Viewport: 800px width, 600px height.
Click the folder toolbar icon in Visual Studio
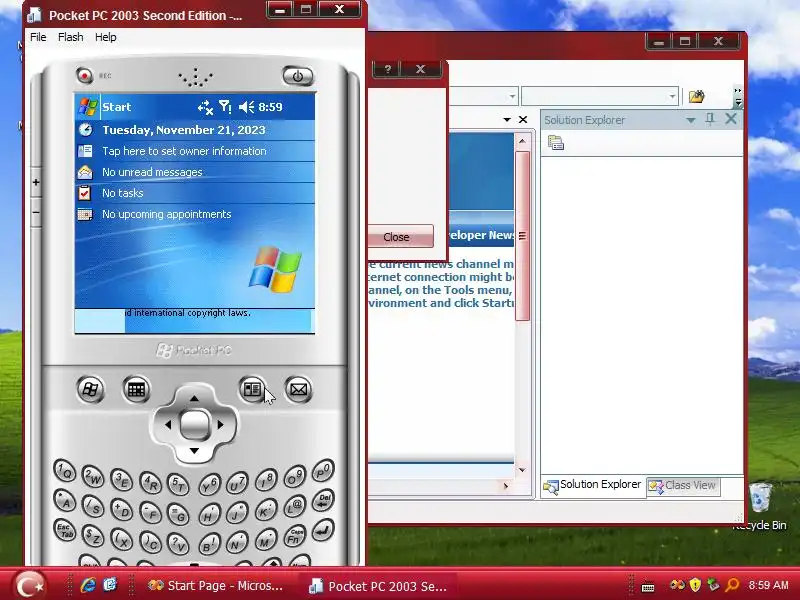coord(696,96)
